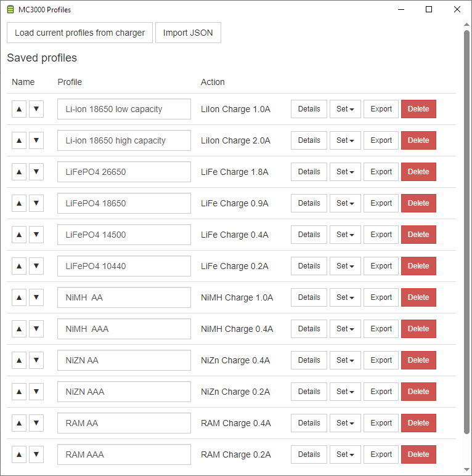Move LiFePO4 26650 profile up
This screenshot has width=472, height=476.
(19, 172)
